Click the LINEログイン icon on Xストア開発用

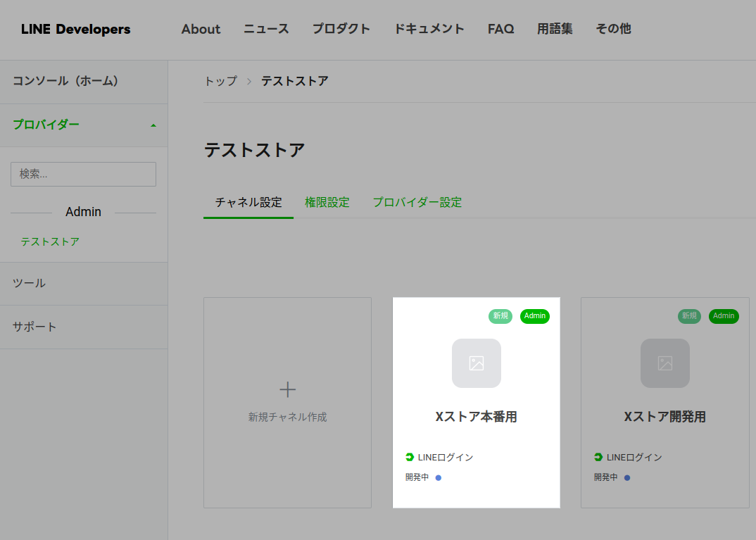[598, 457]
